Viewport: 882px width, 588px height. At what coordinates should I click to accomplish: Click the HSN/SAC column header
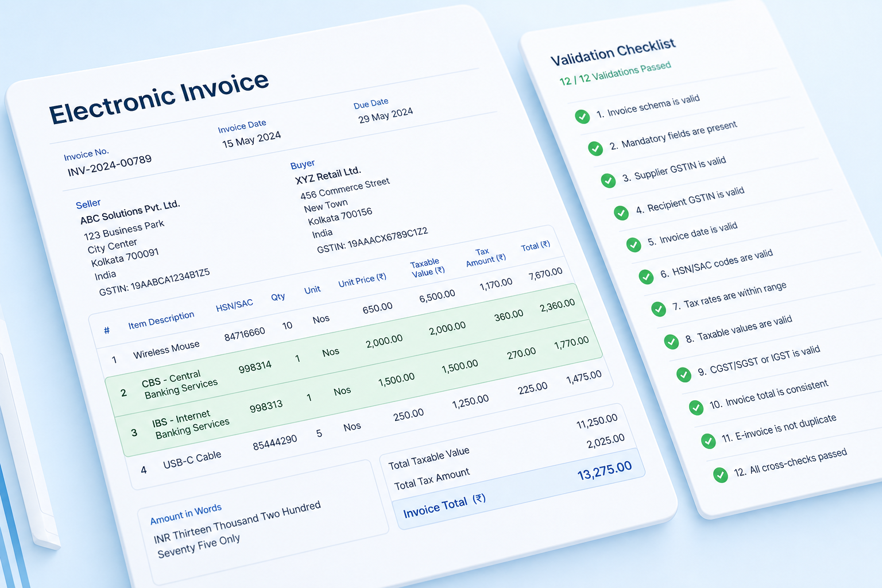click(234, 305)
